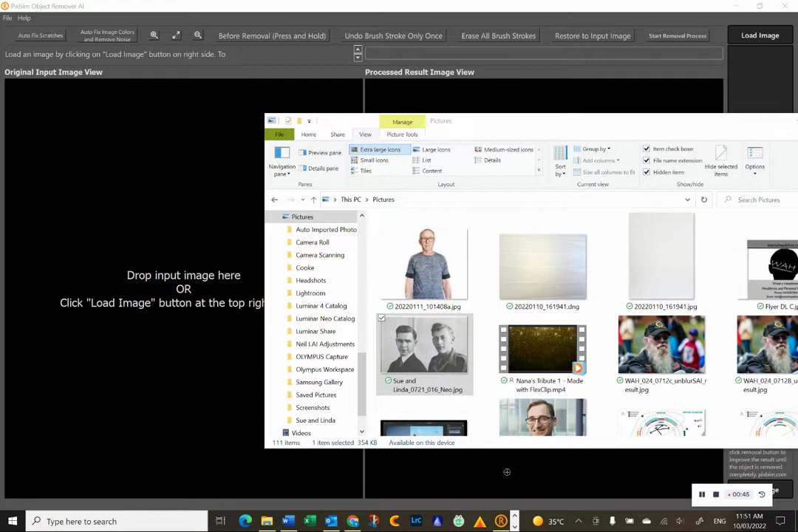Click the Load Image button

[760, 35]
